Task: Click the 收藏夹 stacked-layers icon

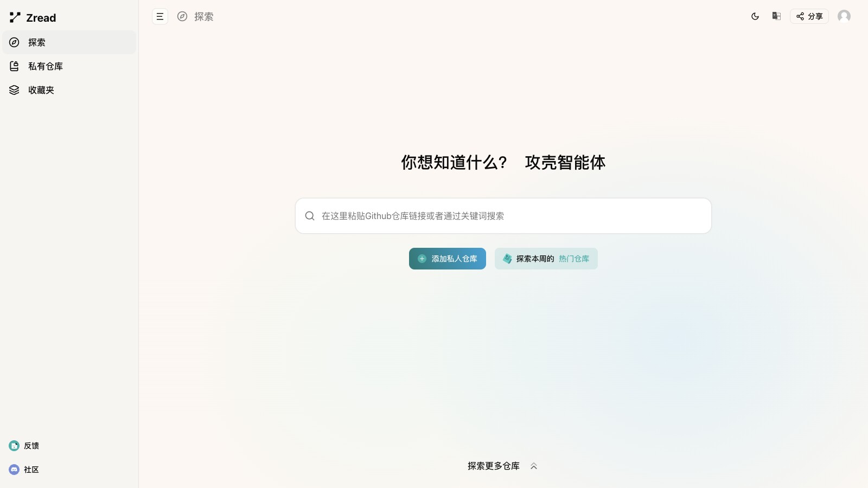Action: 14,90
